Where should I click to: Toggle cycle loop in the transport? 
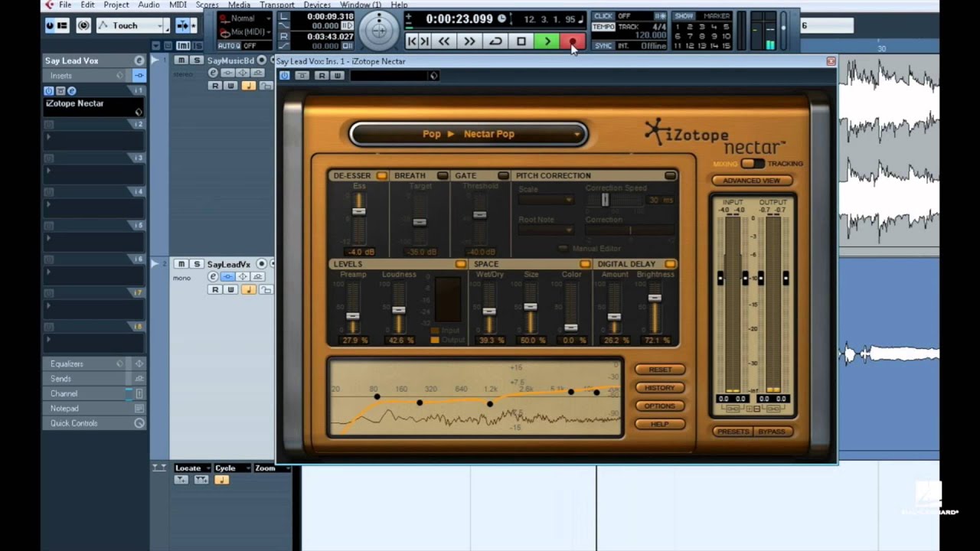(495, 41)
